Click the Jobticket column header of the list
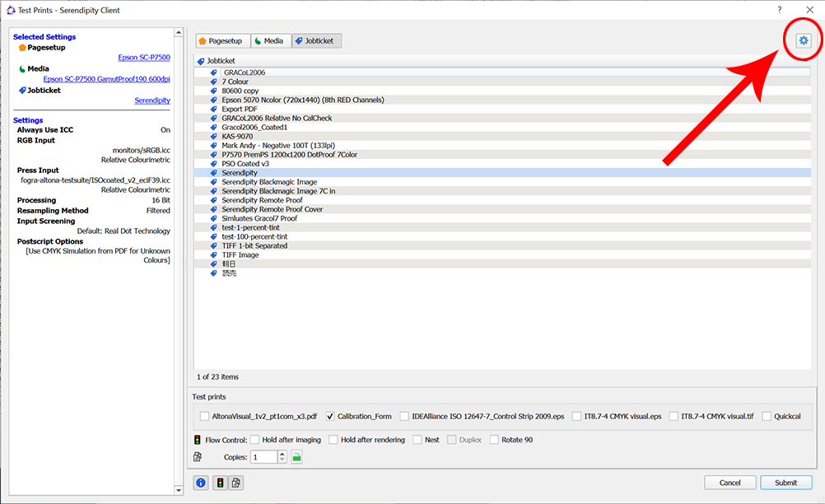 click(502, 61)
